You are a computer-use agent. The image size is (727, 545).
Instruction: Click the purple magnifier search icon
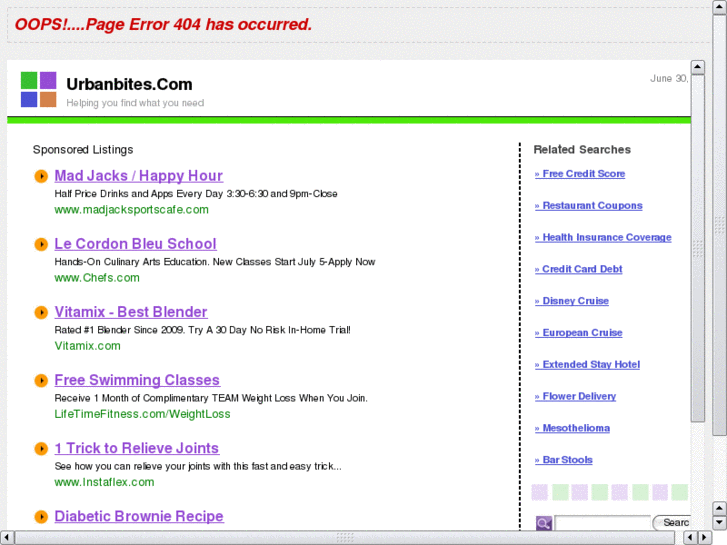coord(543,523)
